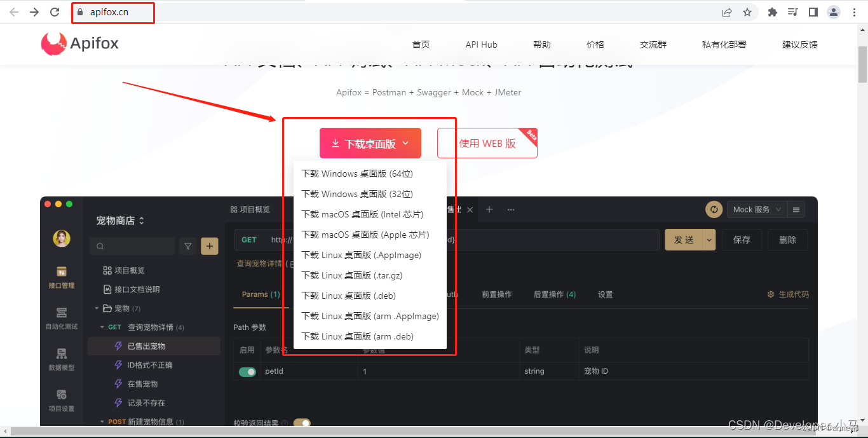Open the media control icon in toolbar

pyautogui.click(x=792, y=12)
